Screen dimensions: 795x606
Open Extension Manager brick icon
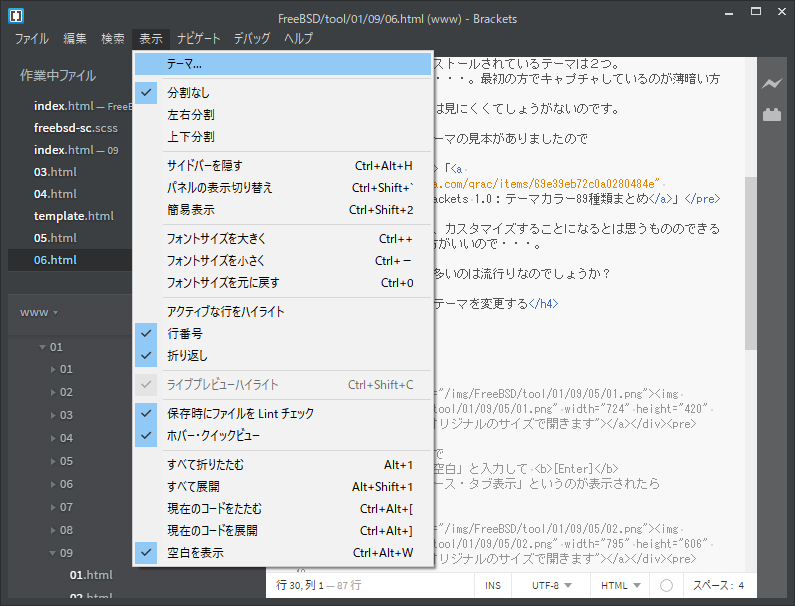pyautogui.click(x=772, y=115)
